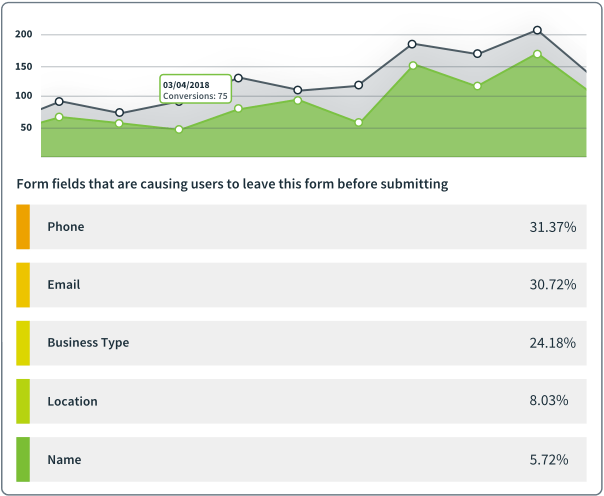Click the lime swatch beside Location
Image resolution: width=604 pixels, height=496 pixels.
click(x=23, y=401)
